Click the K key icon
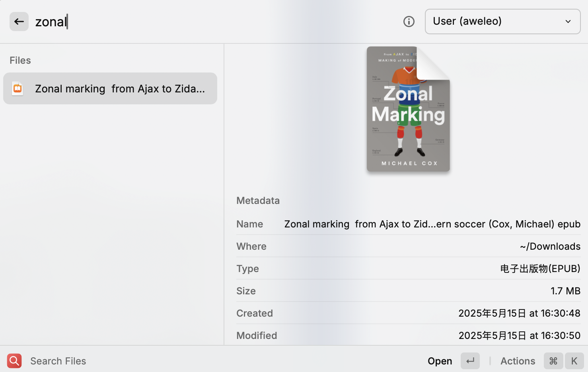The width and height of the screenshot is (588, 372). coord(574,361)
